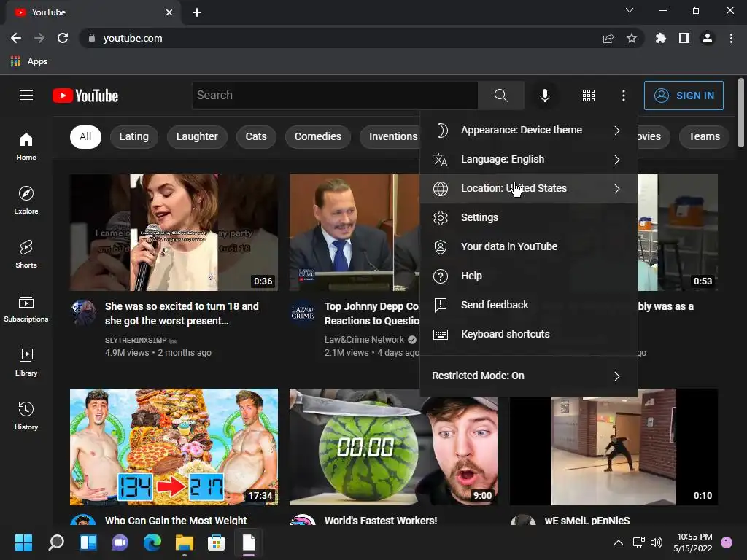Close the YouTube browser tab
This screenshot has width=747, height=560.
(x=169, y=12)
